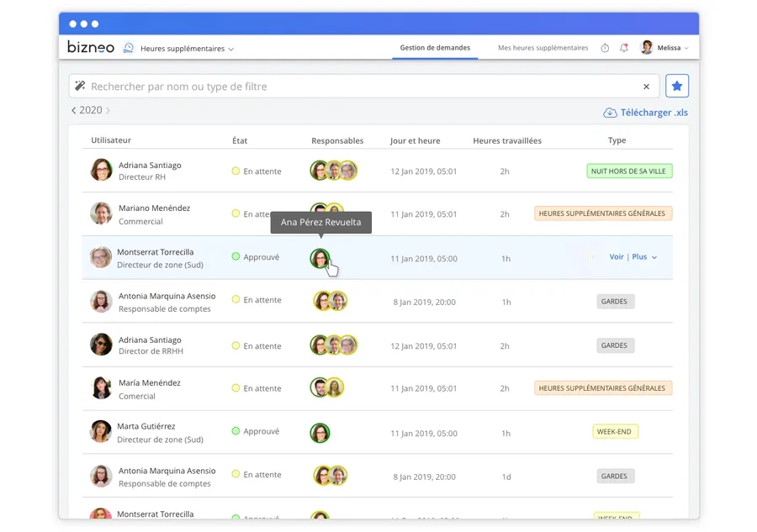Click the bizneo logo

(x=91, y=48)
